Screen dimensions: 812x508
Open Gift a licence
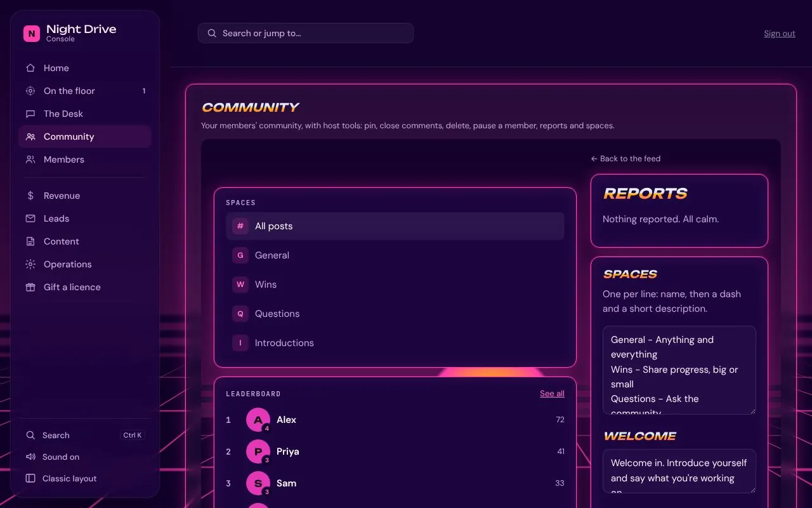[85, 287]
